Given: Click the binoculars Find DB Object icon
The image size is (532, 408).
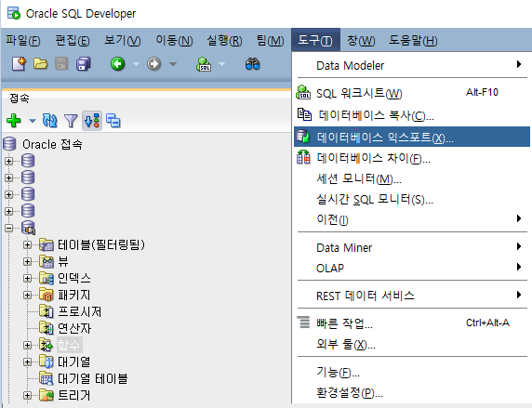Looking at the screenshot, I should (x=252, y=64).
